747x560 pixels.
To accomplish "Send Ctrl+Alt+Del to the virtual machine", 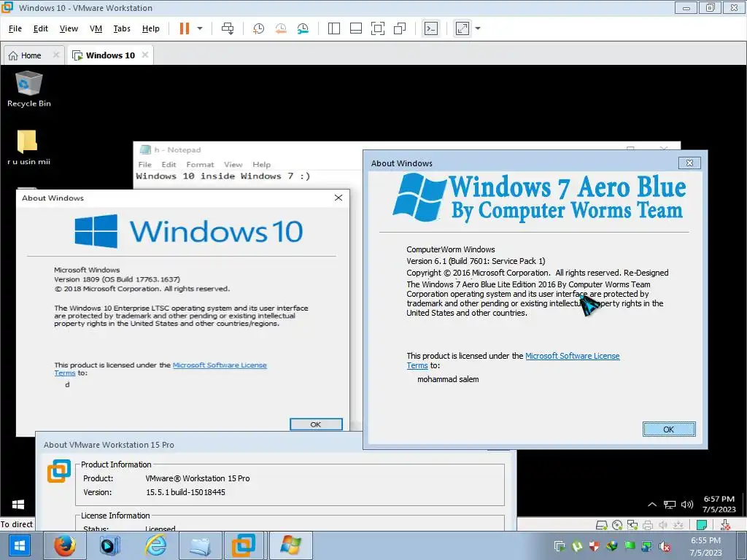I will pos(228,28).
